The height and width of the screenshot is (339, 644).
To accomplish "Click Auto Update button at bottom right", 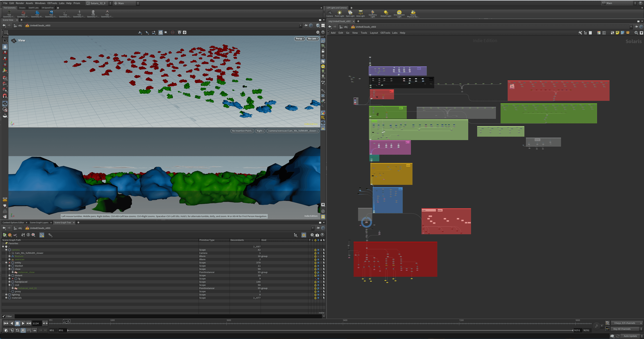I will tap(630, 336).
